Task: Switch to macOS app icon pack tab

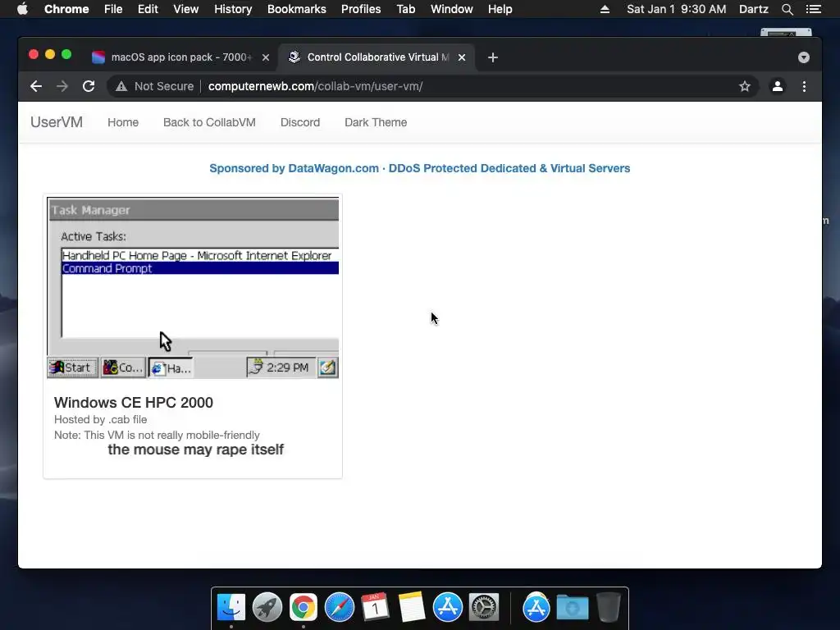Action: tap(181, 57)
